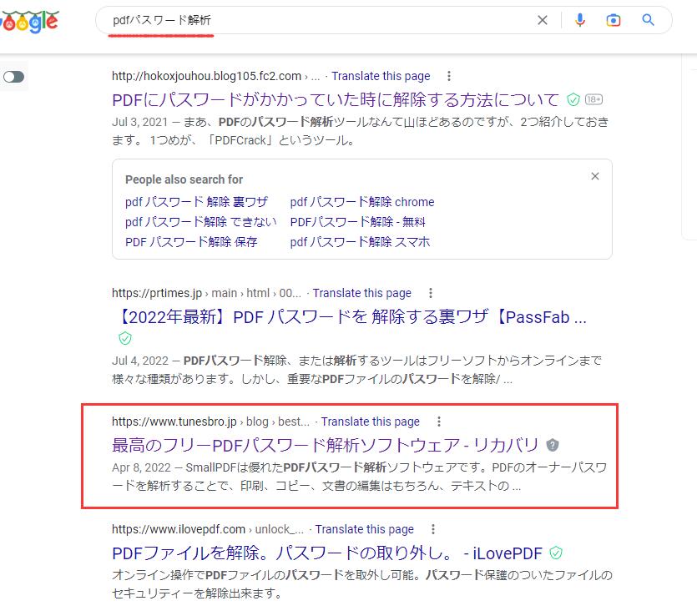697x616 pixels.
Task: Search for PDFパスワード解除 - 無料
Action: [358, 221]
